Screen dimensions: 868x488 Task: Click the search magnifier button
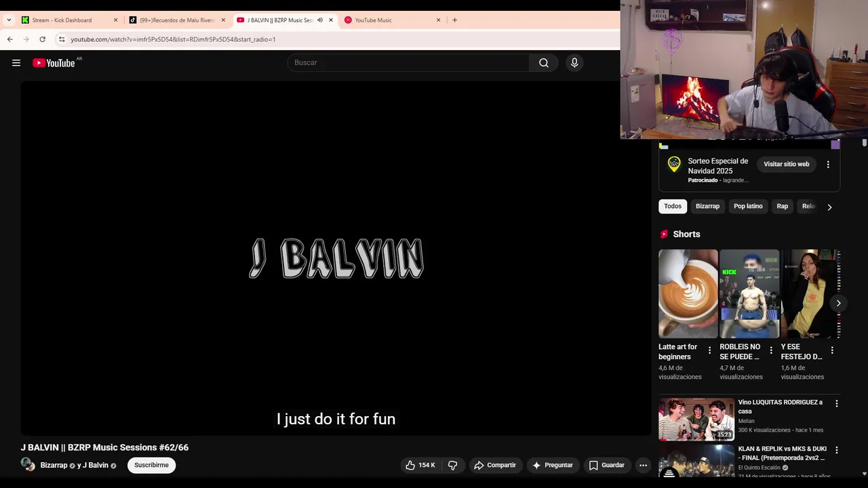click(x=544, y=63)
